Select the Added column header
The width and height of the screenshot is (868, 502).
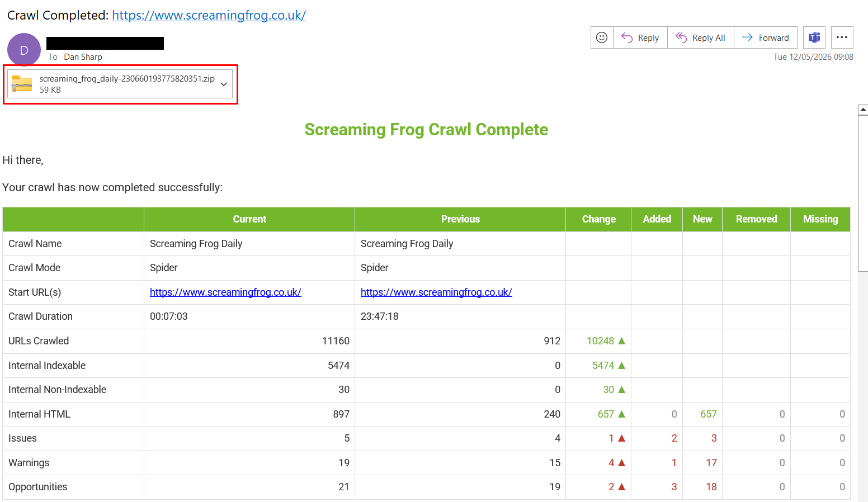click(x=657, y=219)
